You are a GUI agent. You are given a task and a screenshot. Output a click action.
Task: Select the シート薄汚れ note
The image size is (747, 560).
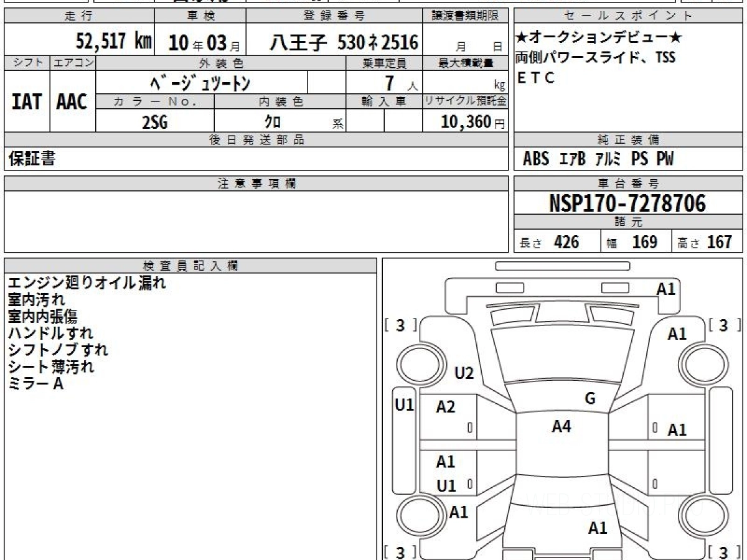click(x=51, y=367)
